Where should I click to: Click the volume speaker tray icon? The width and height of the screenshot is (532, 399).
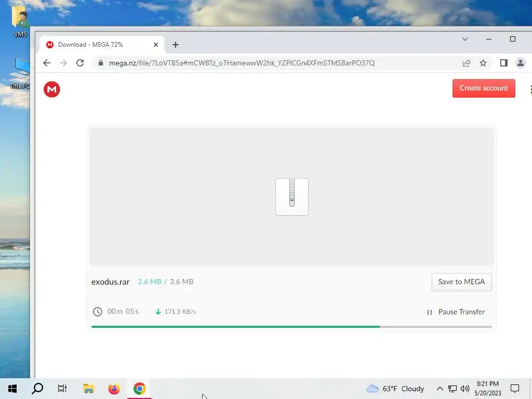click(x=465, y=389)
